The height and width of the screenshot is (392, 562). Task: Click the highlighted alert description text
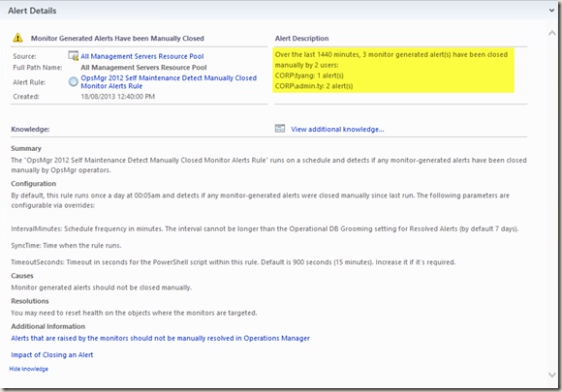393,70
